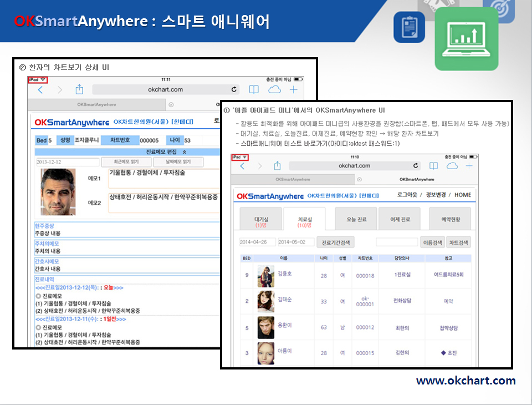Collapse the 진료메모 편집 section chevron

pos(184,152)
